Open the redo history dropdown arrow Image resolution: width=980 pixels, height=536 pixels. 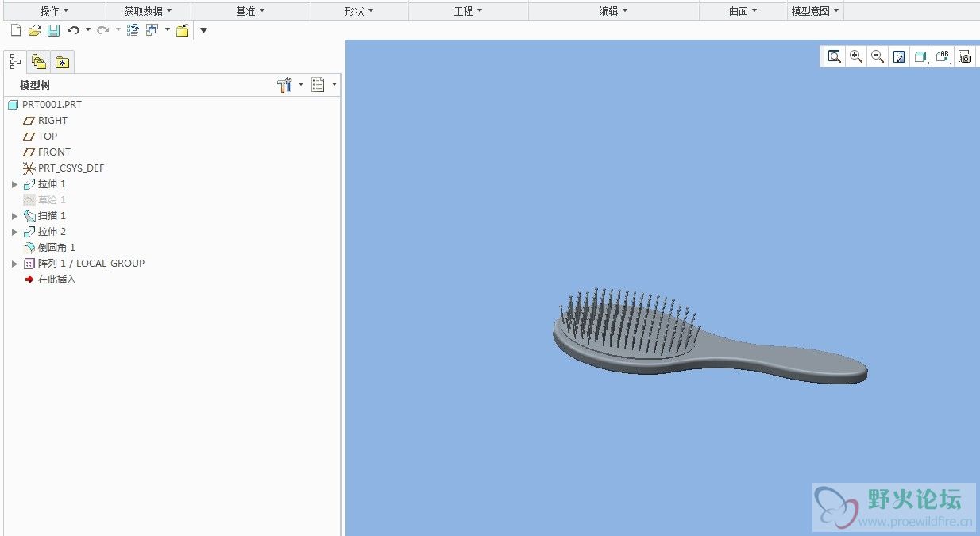(x=118, y=30)
